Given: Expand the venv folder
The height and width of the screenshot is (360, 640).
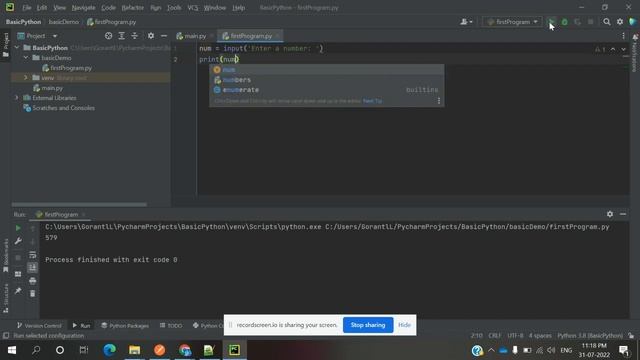Looking at the screenshot, I should pyautogui.click(x=26, y=78).
